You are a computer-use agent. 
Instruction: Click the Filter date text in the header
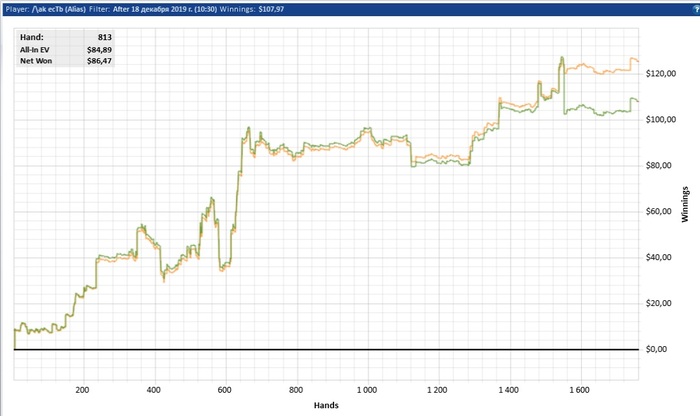point(165,9)
